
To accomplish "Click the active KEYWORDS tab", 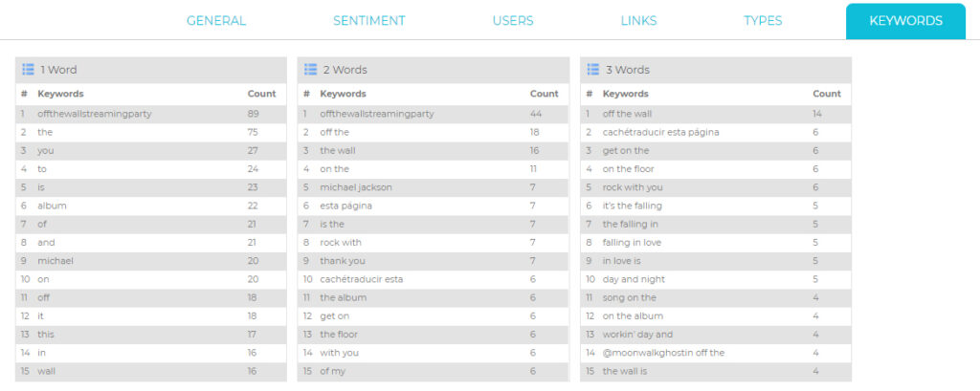I will (x=905, y=21).
